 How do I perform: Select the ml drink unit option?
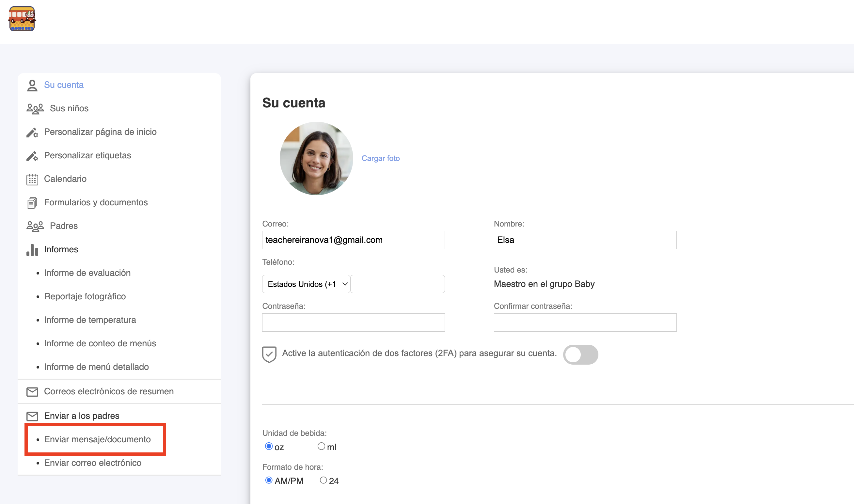(x=321, y=446)
